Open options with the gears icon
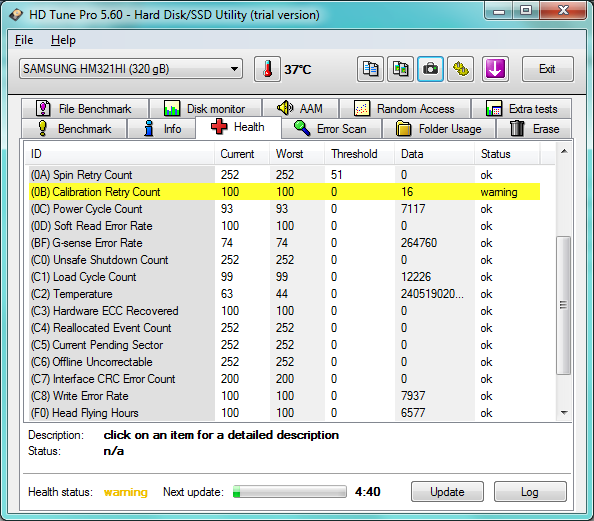This screenshot has height=521, width=594. (x=461, y=69)
